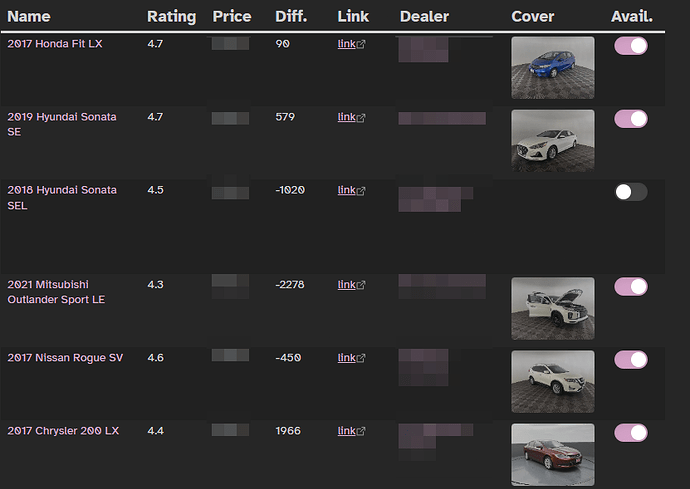690x489 pixels.
Task: Open link for 2017 Chrysler 200 LX
Action: [351, 431]
